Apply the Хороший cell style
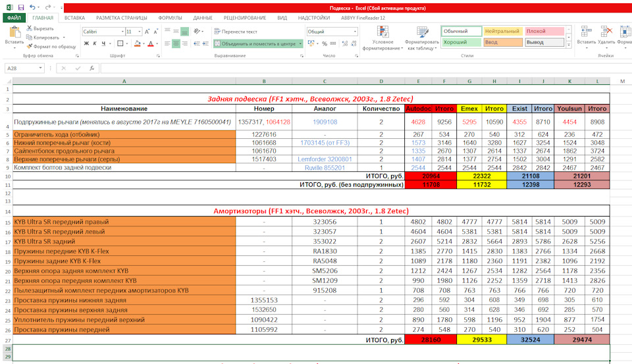Viewport: 632px width, 364px height. (461, 42)
